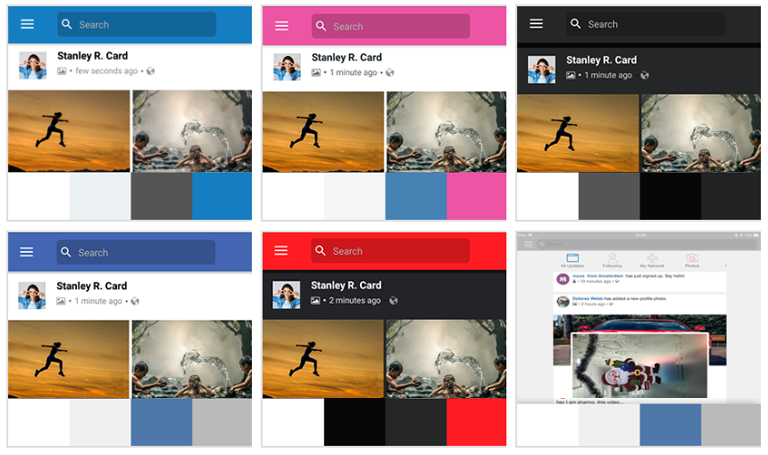Image resolution: width=768 pixels, height=455 pixels.
Task: Click globe privacy icon in black theme post
Action: point(645,75)
